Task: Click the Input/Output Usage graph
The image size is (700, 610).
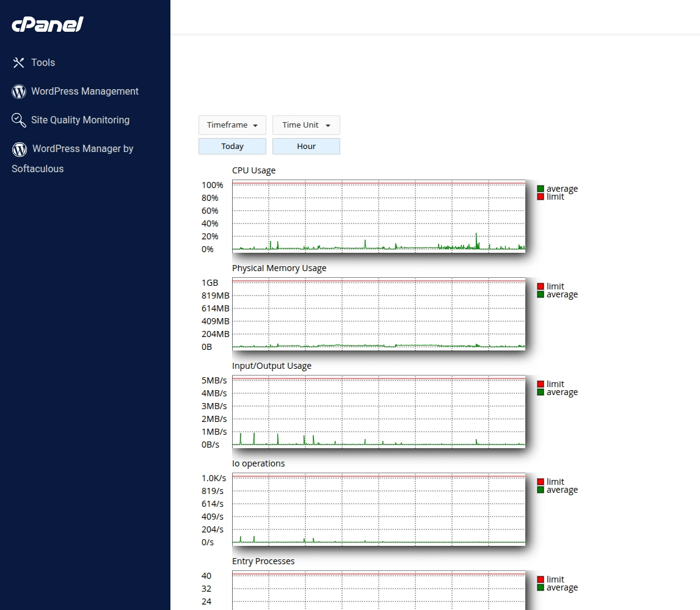Action: point(378,412)
